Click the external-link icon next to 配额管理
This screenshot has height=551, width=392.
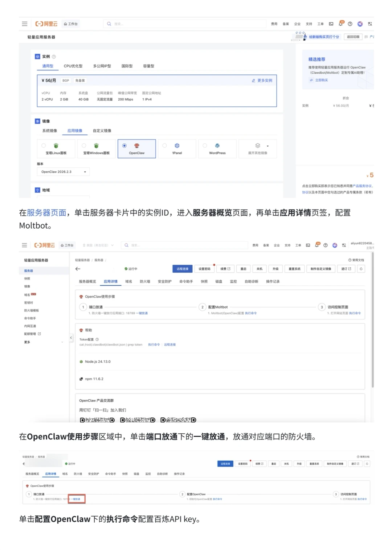tap(39, 334)
